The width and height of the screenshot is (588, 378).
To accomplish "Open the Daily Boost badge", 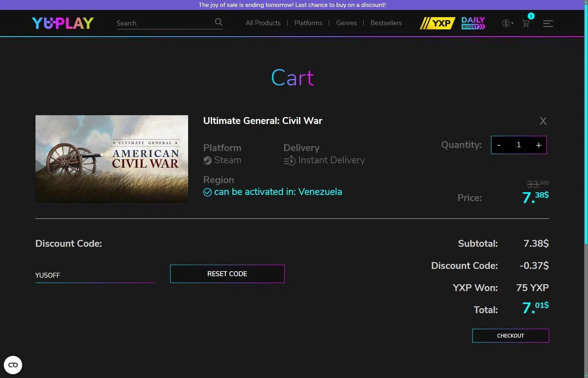I will (473, 23).
